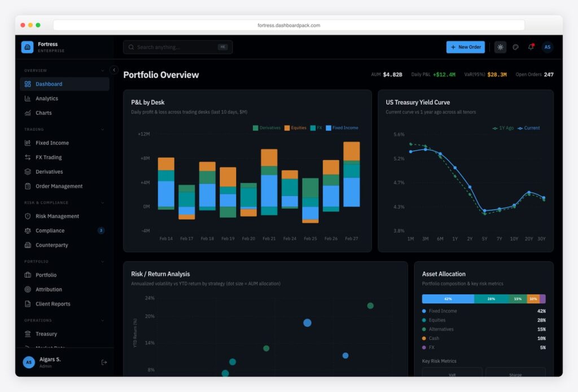Click the Compliance badge showing 3

click(101, 231)
